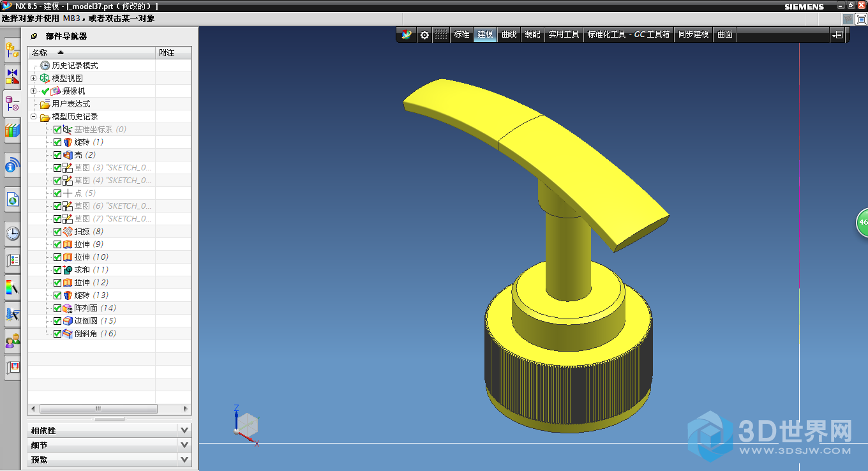The image size is (868, 471).
Task: Sort by the 名称 column header
Action: point(91,53)
